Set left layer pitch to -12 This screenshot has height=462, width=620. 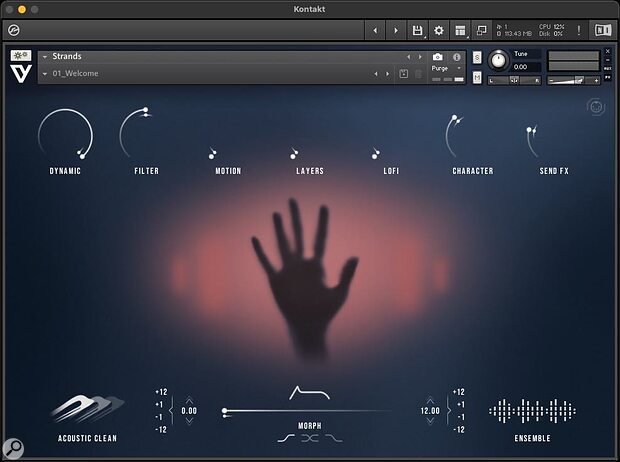[x=161, y=430]
